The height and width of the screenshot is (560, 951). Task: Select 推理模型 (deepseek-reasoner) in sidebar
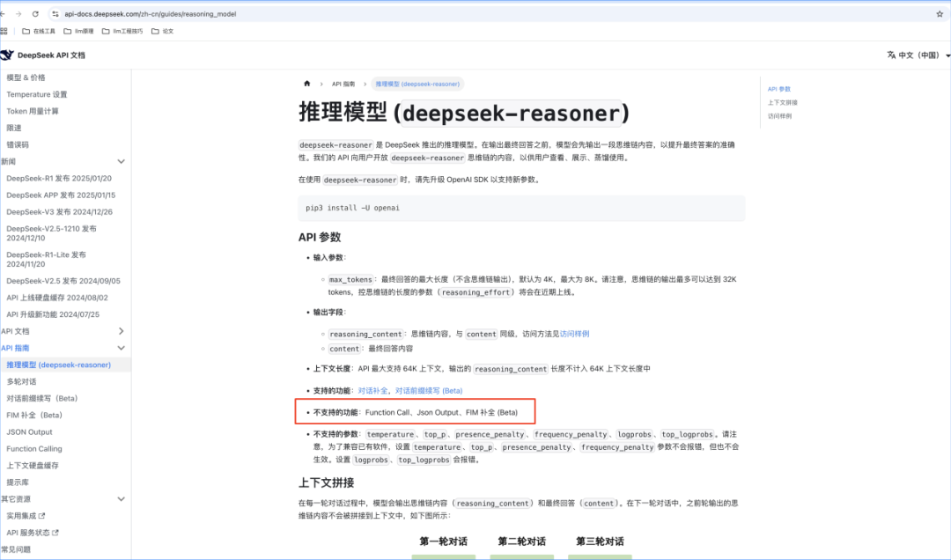59,365
